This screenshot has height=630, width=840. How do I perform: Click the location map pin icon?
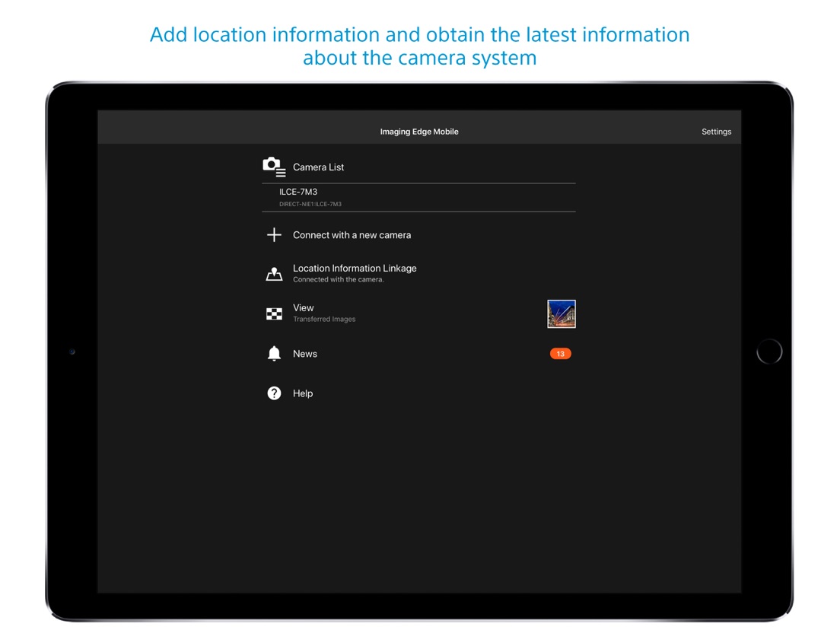pos(274,274)
